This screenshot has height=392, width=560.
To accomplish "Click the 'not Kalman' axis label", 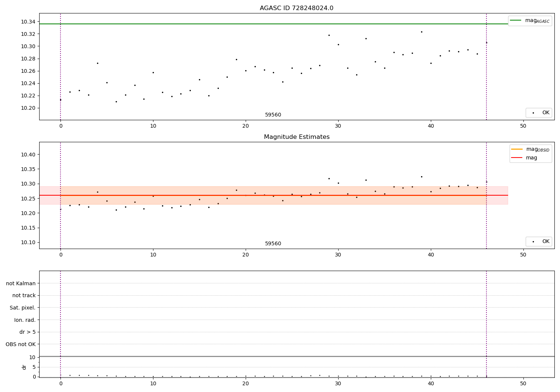I will tap(21, 283).
